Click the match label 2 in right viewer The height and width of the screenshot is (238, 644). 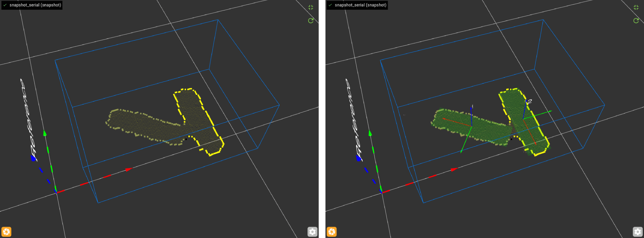click(x=530, y=102)
